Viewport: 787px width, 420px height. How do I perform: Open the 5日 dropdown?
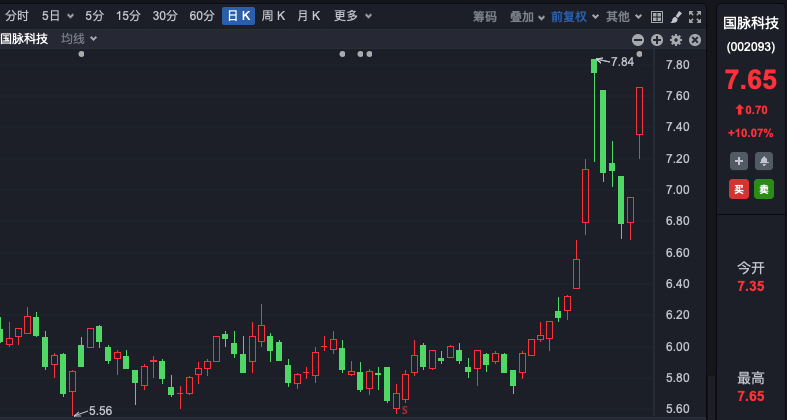pyautogui.click(x=58, y=16)
